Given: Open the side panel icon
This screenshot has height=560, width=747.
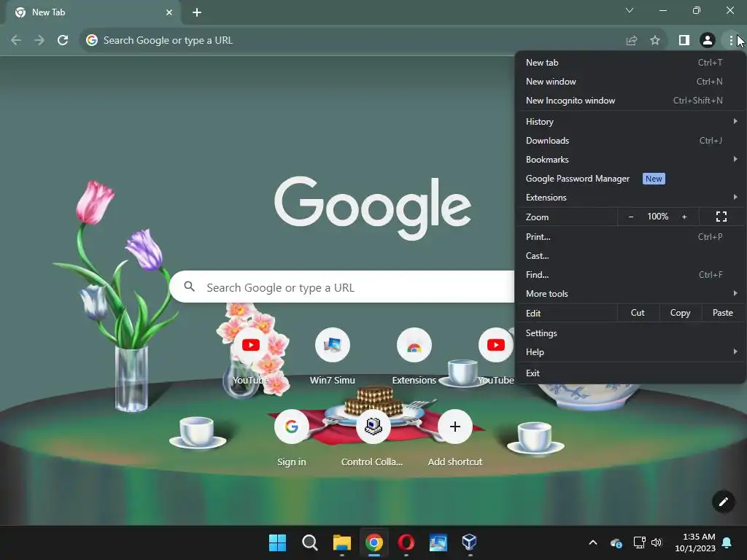Looking at the screenshot, I should (684, 41).
